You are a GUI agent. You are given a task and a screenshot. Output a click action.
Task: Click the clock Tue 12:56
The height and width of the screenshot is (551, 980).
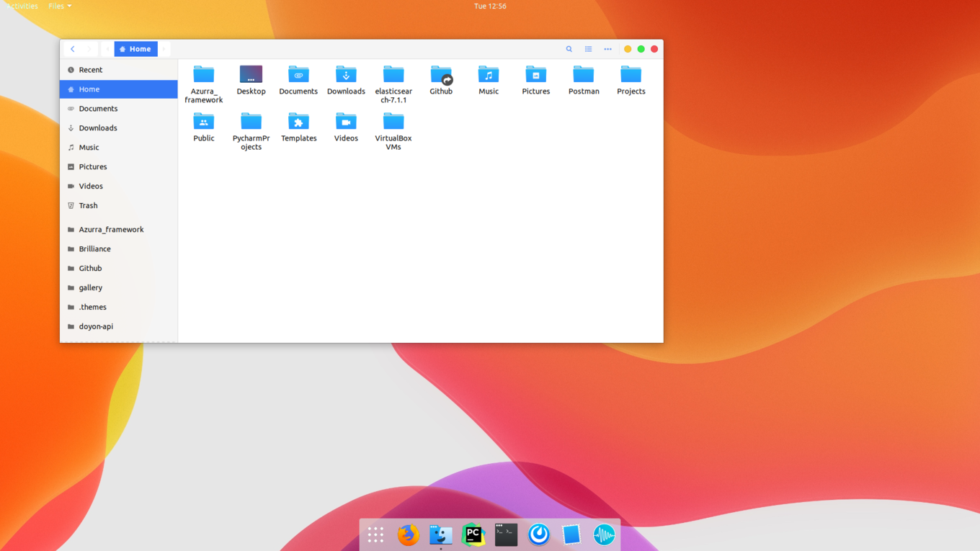click(x=490, y=6)
